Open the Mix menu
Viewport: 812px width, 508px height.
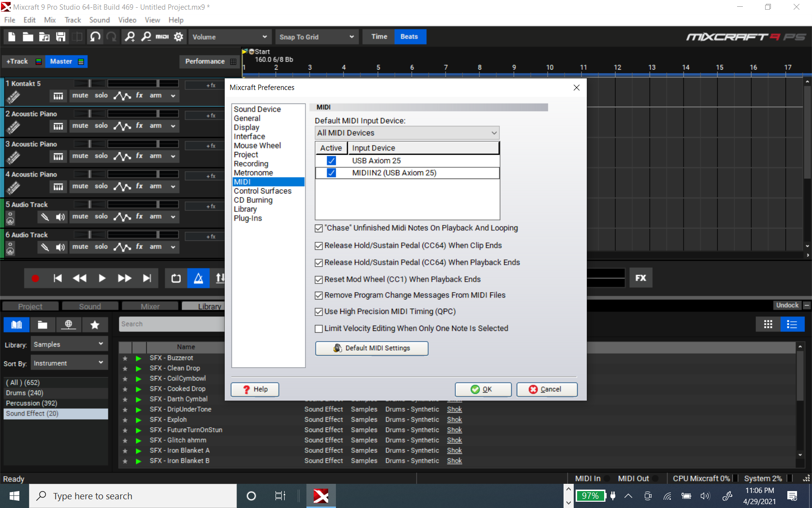click(x=50, y=20)
